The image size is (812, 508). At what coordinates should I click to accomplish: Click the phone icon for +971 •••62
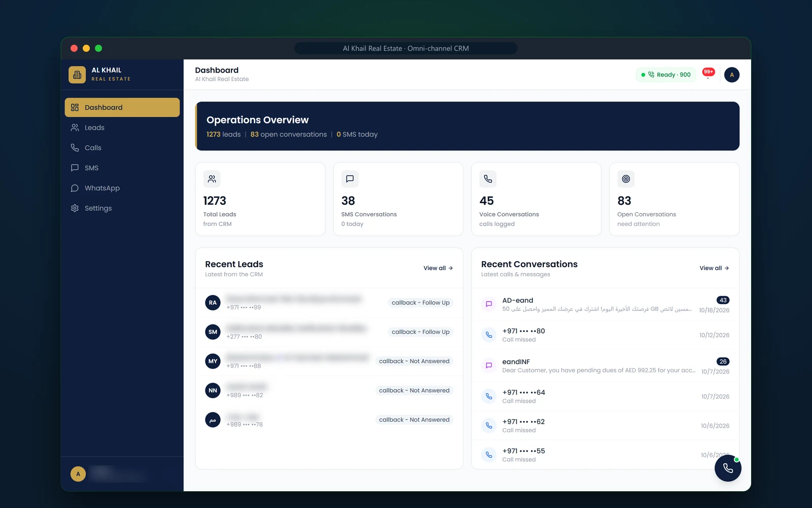pos(489,426)
